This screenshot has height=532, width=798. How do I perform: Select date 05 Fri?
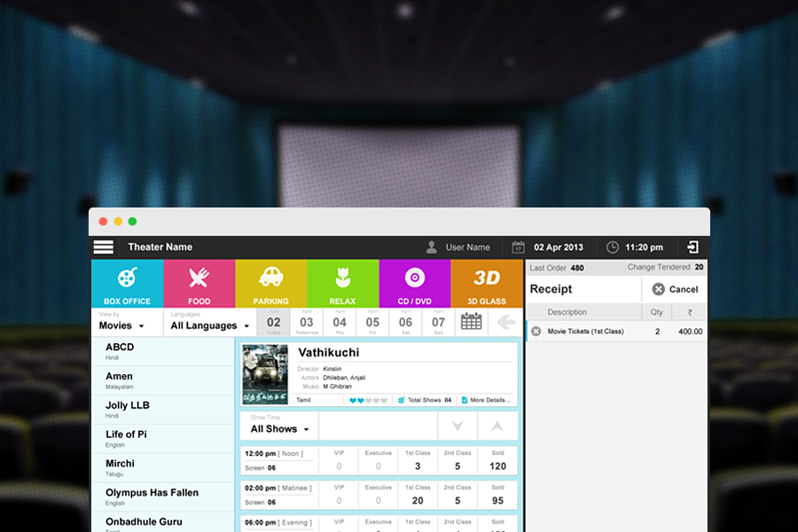click(x=372, y=322)
